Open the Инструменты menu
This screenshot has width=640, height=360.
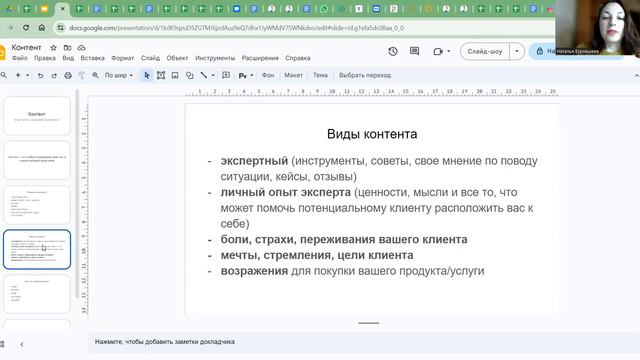pos(215,58)
